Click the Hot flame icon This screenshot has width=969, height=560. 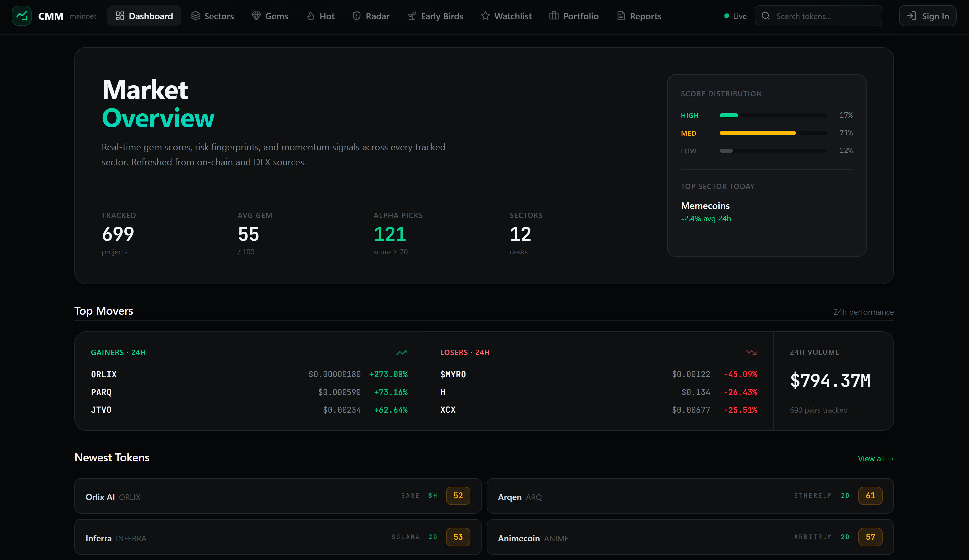click(x=311, y=16)
